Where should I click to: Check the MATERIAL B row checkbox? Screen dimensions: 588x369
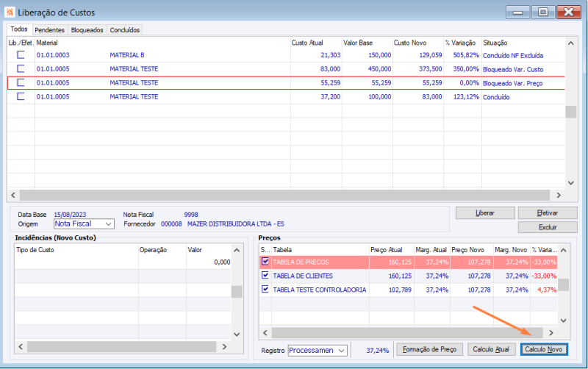[x=21, y=54]
